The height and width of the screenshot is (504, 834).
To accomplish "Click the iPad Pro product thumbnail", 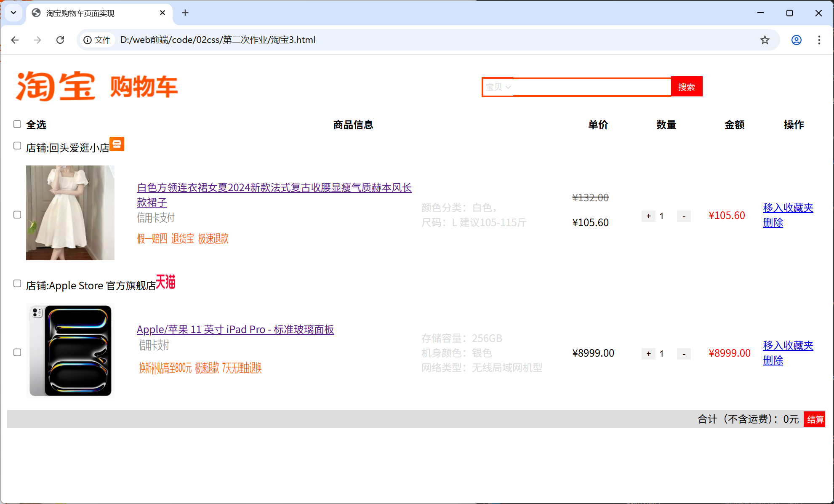I will click(x=70, y=350).
